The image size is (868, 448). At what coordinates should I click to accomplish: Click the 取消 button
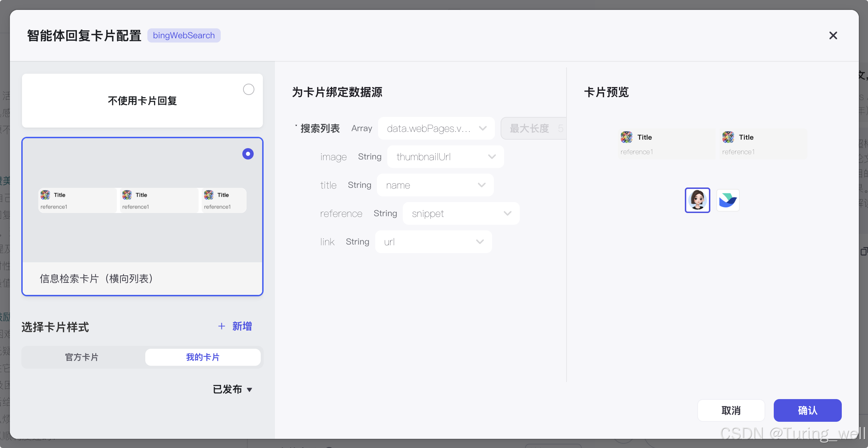pyautogui.click(x=731, y=410)
